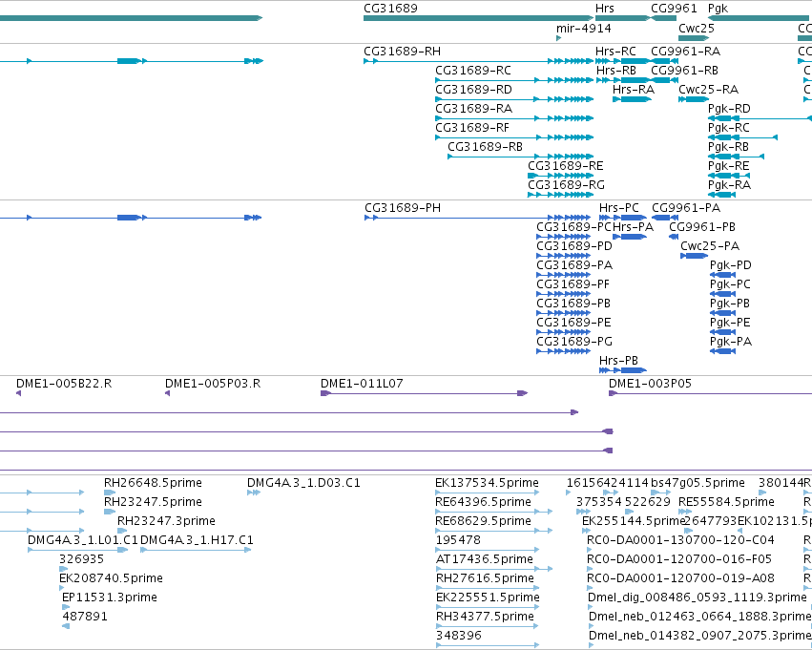Image resolution: width=812 pixels, height=650 pixels.
Task: Select the CG31689 gene bar
Action: (478, 18)
